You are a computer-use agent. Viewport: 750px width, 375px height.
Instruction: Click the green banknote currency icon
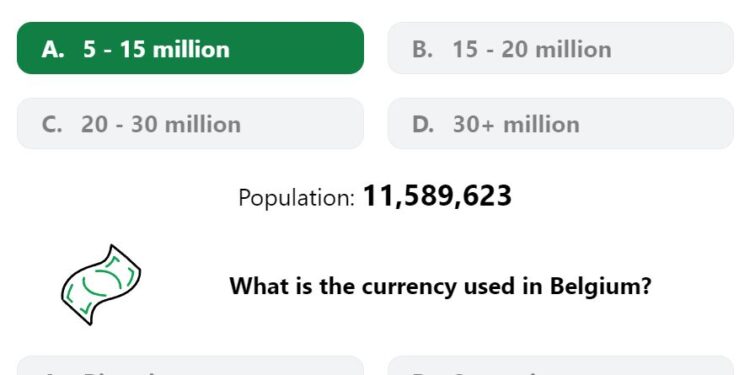click(101, 285)
